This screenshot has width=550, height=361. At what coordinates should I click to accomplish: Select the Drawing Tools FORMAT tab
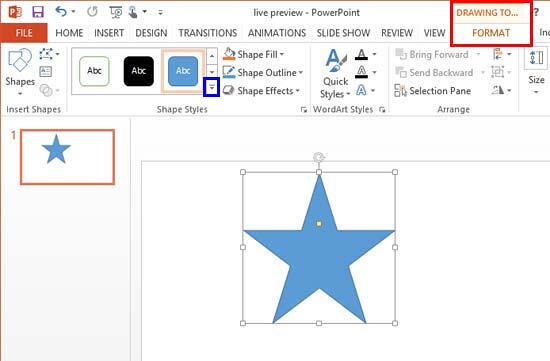click(x=491, y=33)
